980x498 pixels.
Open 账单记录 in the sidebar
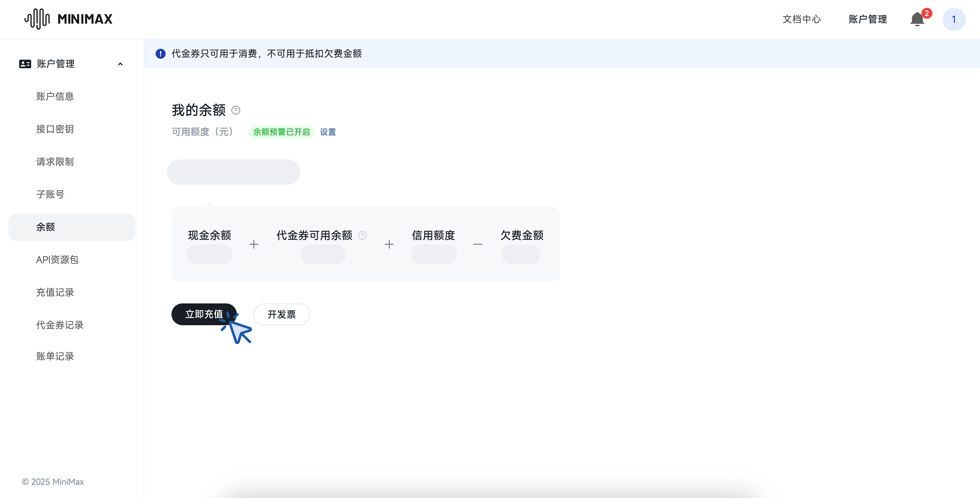[x=55, y=356]
